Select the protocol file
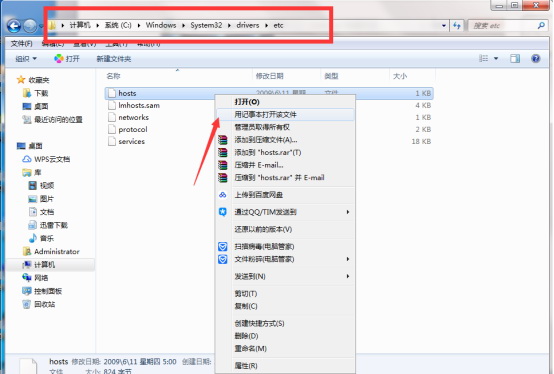This screenshot has height=374, width=554. click(132, 129)
